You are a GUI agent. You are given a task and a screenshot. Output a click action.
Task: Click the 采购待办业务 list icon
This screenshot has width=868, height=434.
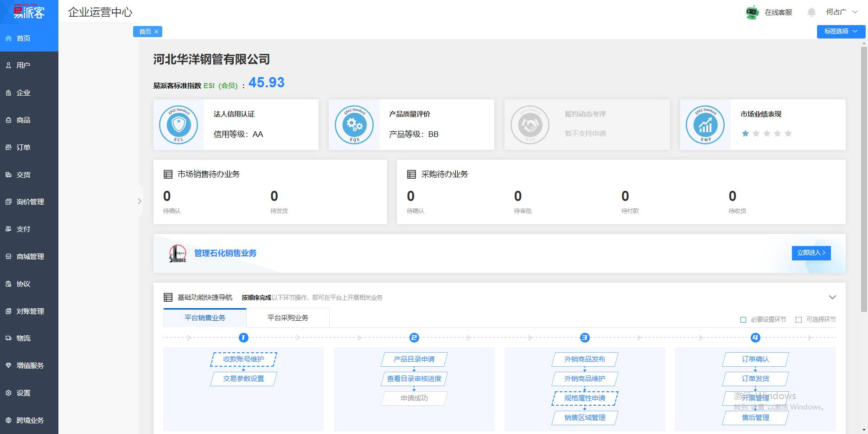[x=411, y=175]
